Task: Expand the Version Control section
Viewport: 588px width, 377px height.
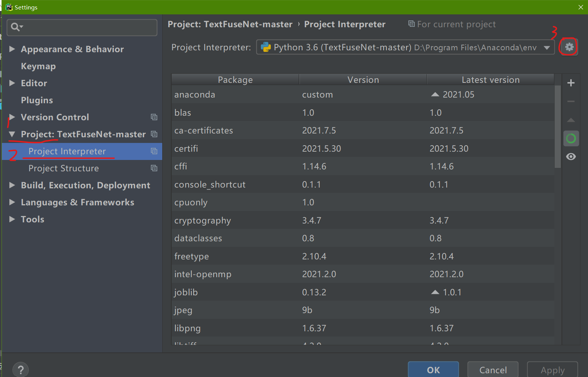Action: click(12, 117)
